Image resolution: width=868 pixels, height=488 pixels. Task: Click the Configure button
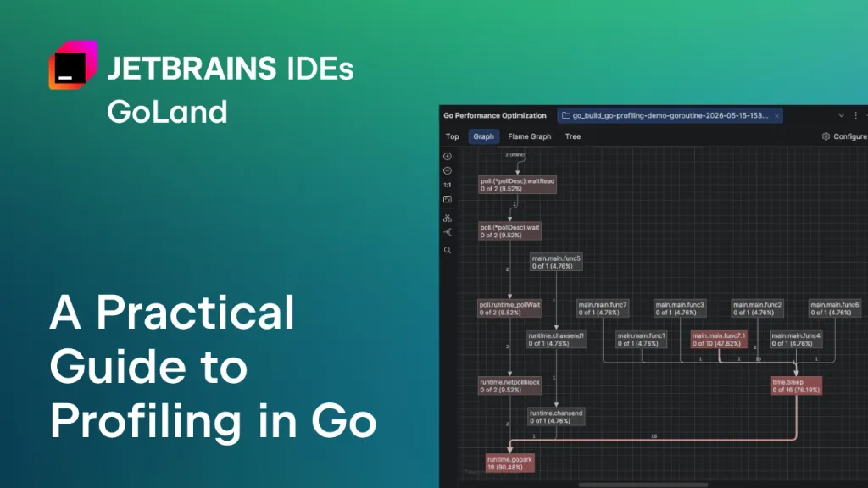(845, 136)
